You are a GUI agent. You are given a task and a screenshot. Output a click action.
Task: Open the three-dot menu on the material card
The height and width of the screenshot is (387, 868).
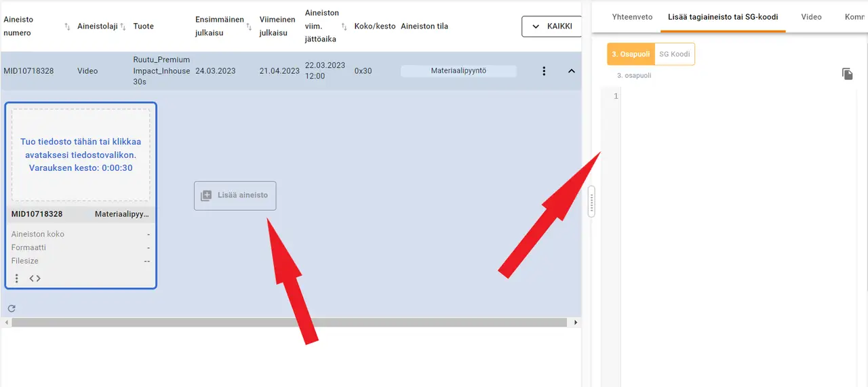pos(17,279)
